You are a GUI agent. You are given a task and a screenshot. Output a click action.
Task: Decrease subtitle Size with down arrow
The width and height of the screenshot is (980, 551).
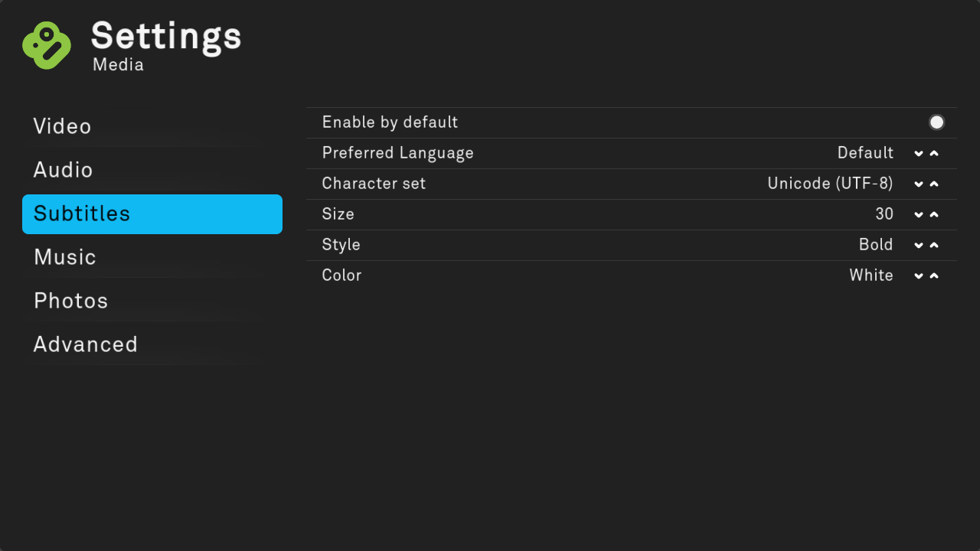pyautogui.click(x=919, y=214)
